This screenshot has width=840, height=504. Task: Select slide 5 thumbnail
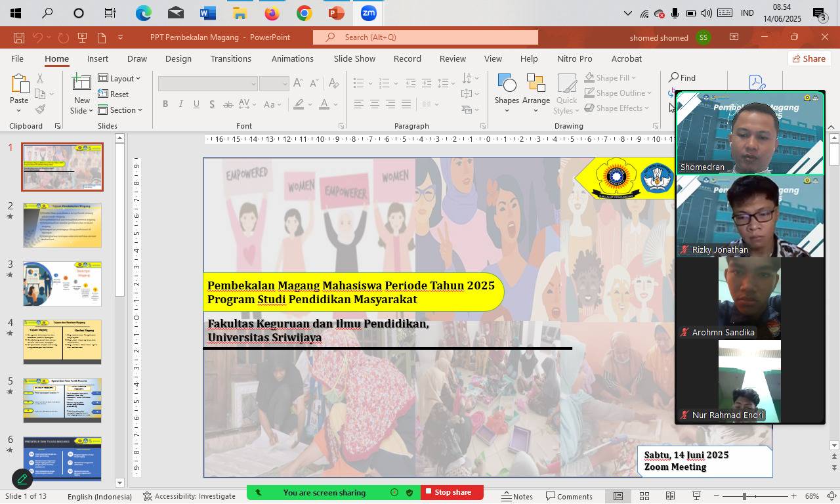pyautogui.click(x=62, y=400)
